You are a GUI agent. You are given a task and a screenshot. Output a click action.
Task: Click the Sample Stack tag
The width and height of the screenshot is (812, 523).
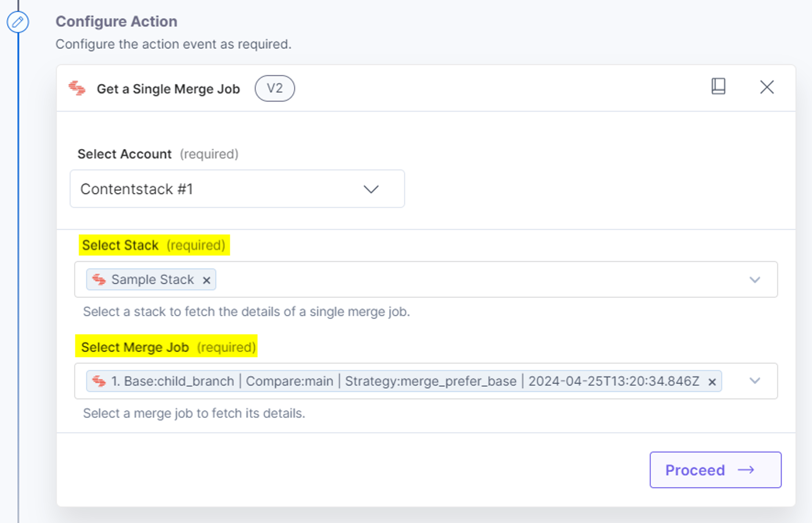[151, 279]
